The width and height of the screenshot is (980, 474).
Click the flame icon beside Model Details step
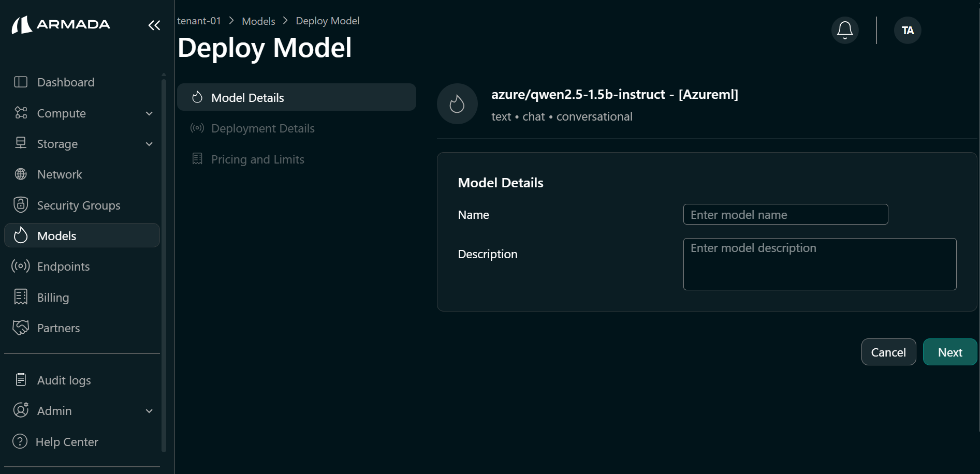(197, 97)
